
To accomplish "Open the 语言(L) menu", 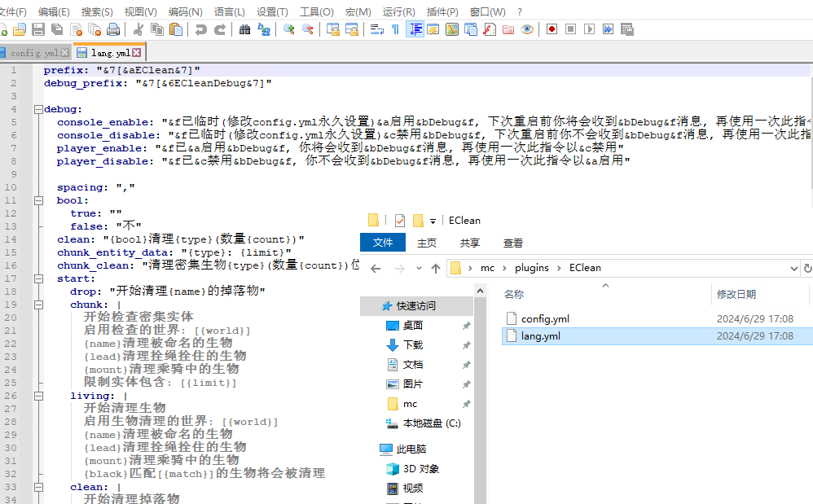I will pos(229,11).
